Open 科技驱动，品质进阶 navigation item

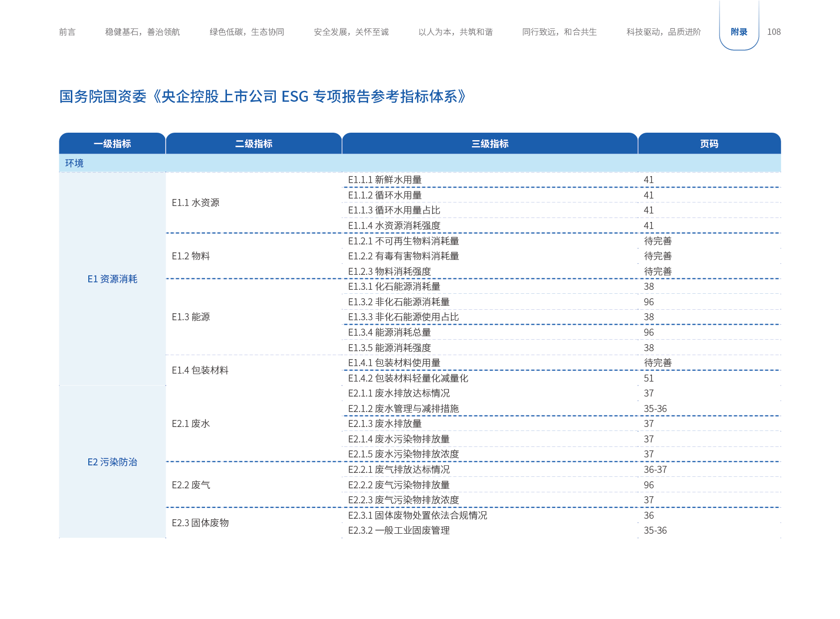coord(663,32)
